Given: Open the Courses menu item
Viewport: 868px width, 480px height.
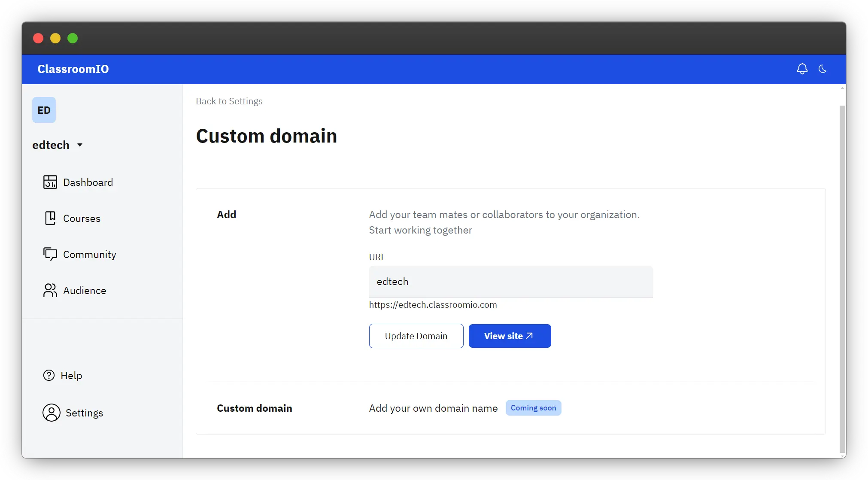Looking at the screenshot, I should click(82, 218).
